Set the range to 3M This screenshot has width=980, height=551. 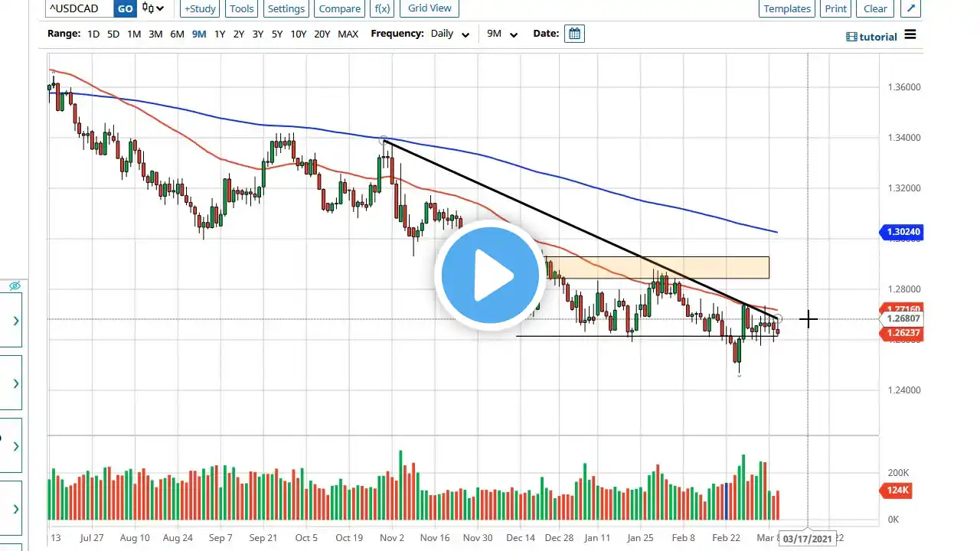[x=155, y=34]
